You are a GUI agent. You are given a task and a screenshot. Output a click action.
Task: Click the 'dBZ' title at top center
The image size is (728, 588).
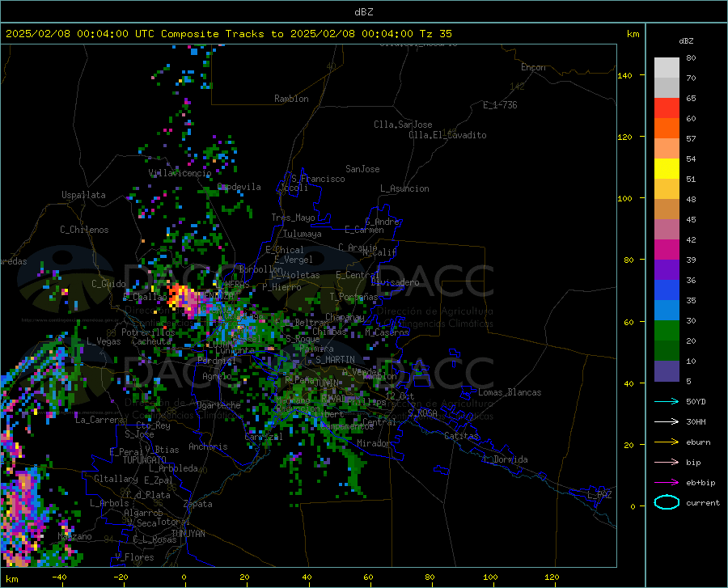(x=363, y=12)
